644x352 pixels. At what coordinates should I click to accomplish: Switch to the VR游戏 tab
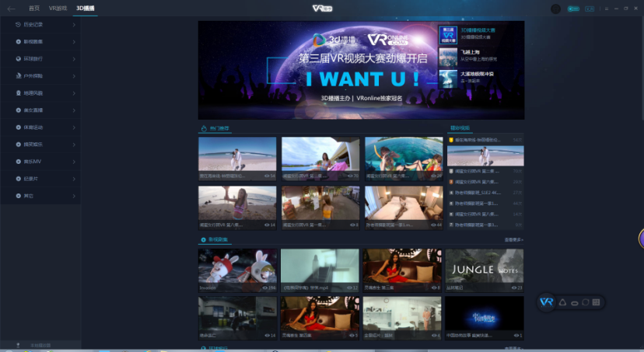pos(58,9)
